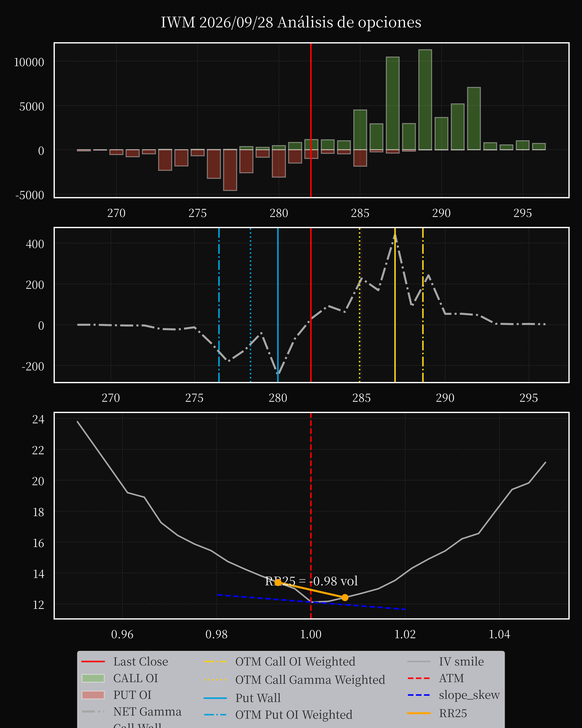Click the solid blue Put Wall legend line sample

point(215,698)
